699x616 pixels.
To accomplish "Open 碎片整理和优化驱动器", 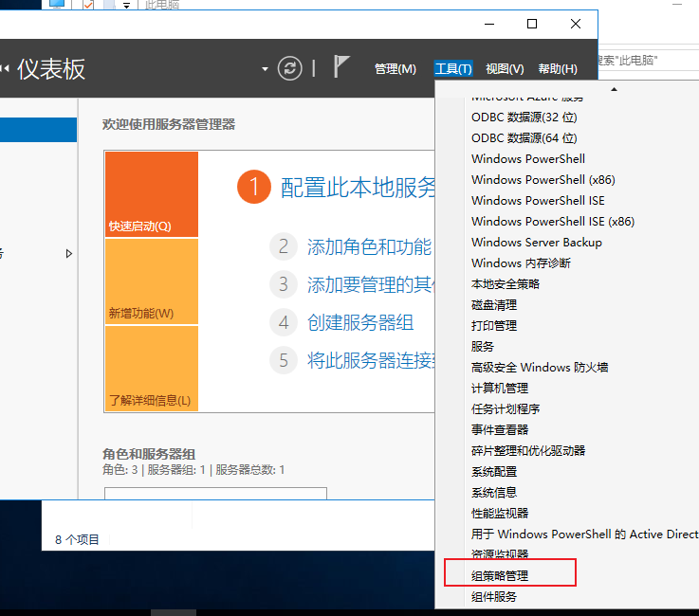I will (x=528, y=451).
